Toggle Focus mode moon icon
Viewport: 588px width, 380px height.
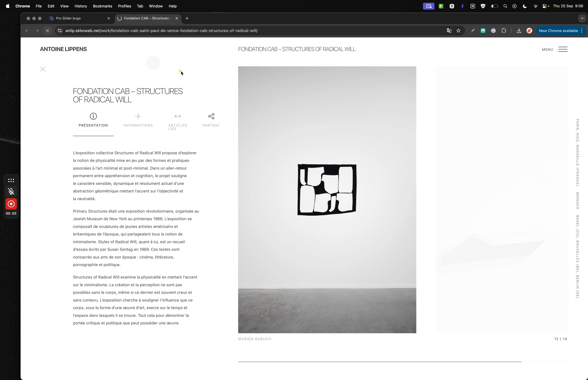(525, 6)
